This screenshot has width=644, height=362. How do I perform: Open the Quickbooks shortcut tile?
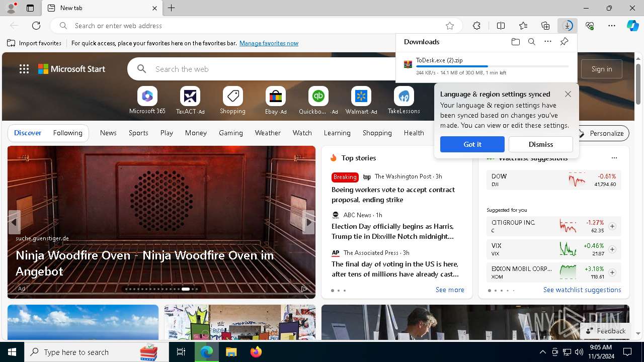click(318, 101)
